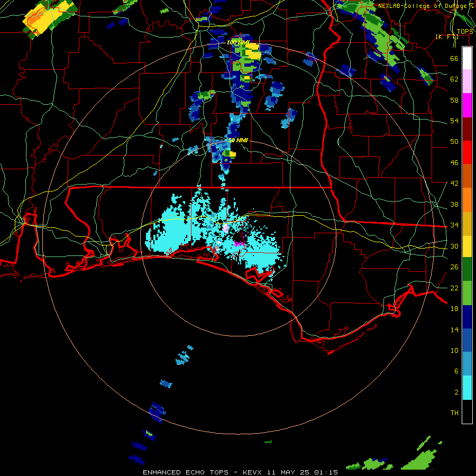Image resolution: width=476 pixels, height=476 pixels.
Task: Click the cyan swatch near 2
Action: point(467,388)
